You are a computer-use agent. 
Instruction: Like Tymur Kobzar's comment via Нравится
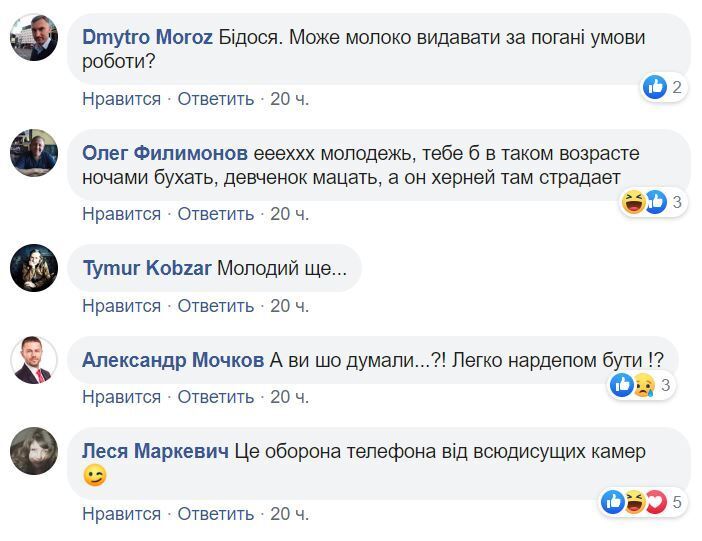pyautogui.click(x=121, y=305)
